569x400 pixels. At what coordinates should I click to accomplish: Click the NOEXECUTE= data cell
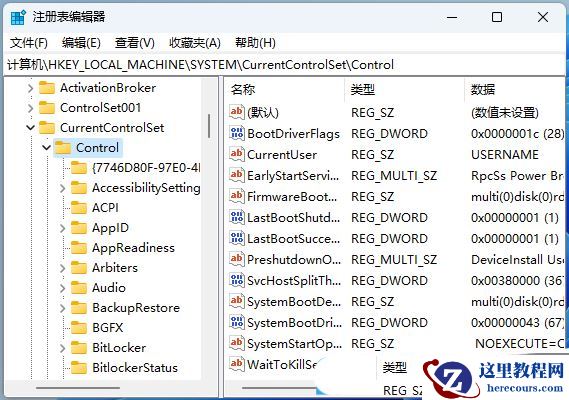click(x=520, y=344)
